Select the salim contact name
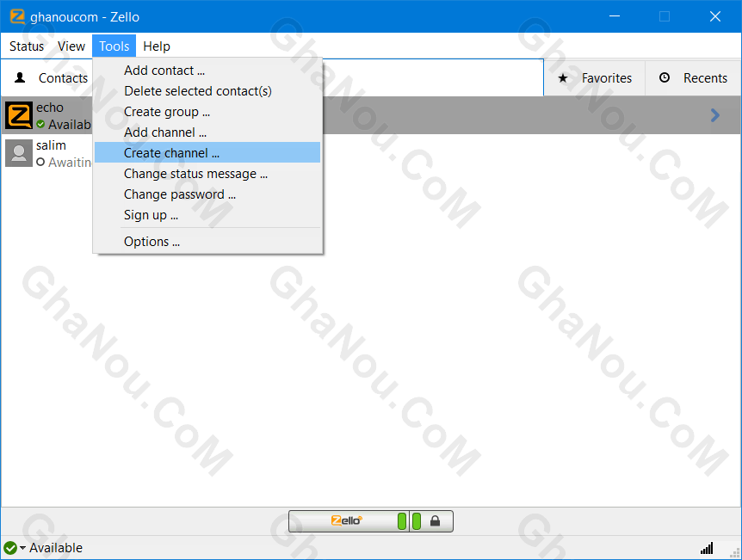This screenshot has height=560, width=742. (51, 145)
